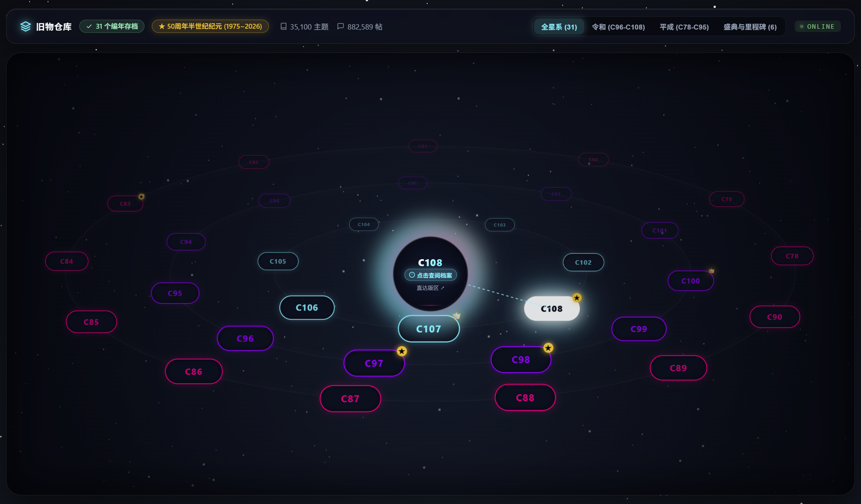This screenshot has height=504, width=861.
Task: Open the 令和 (C96-C108) tab
Action: 618,27
